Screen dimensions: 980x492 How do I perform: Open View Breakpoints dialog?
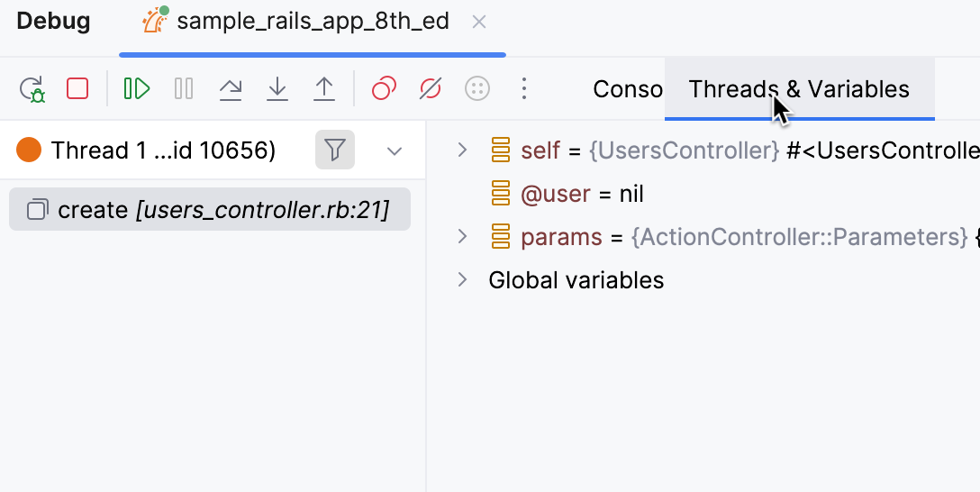385,88
